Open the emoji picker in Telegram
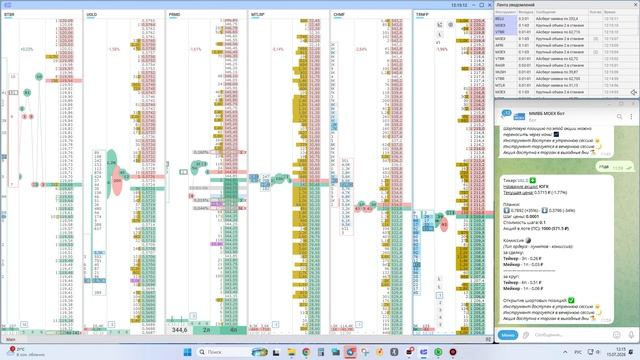This screenshot has width=640, height=360. coord(616,335)
